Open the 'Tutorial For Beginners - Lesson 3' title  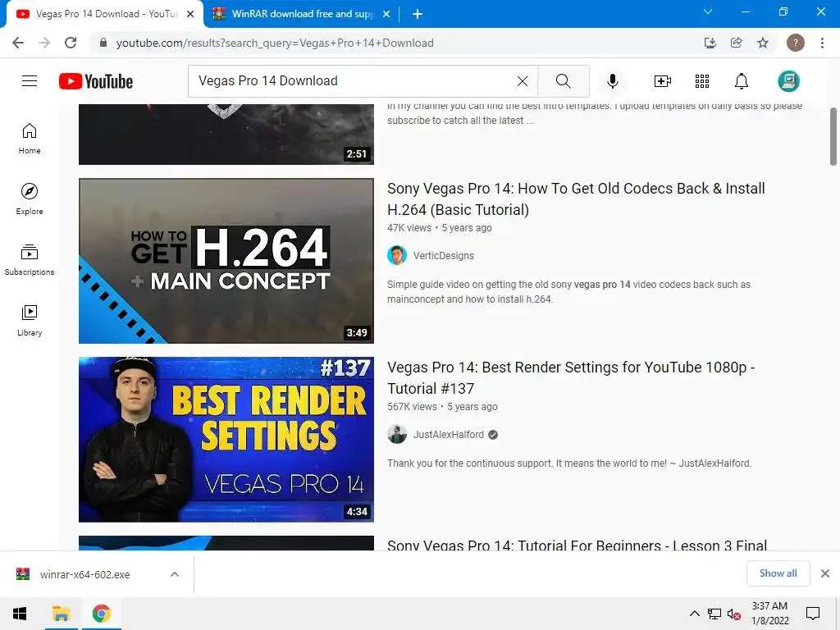(x=577, y=545)
